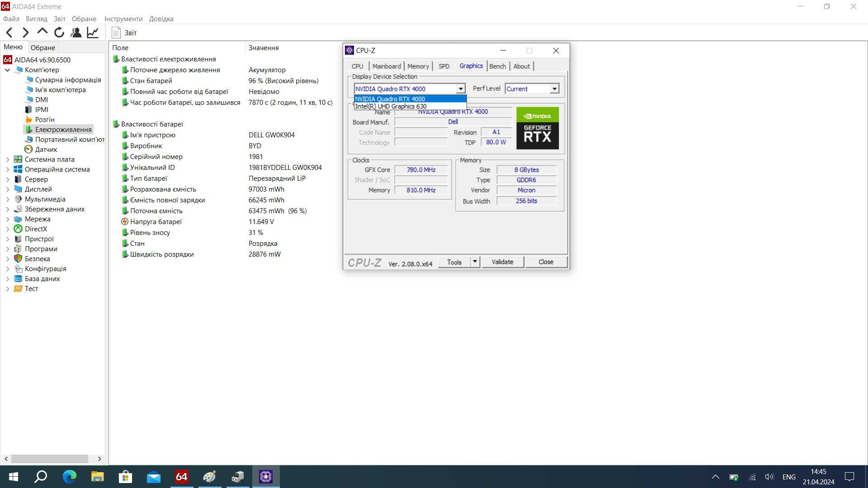Open the graph chart toolbar icon
Image resolution: width=868 pixels, height=488 pixels.
coord(93,33)
